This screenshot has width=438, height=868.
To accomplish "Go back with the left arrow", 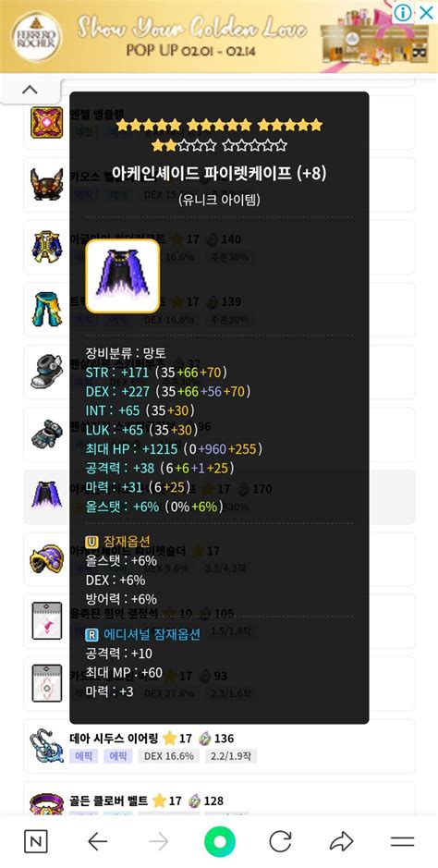I will 97,842.
